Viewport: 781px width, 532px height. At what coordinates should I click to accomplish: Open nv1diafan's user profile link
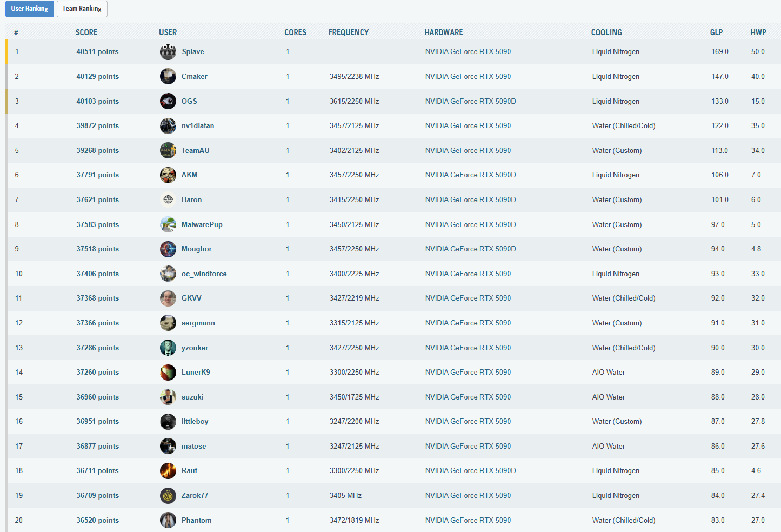[198, 126]
